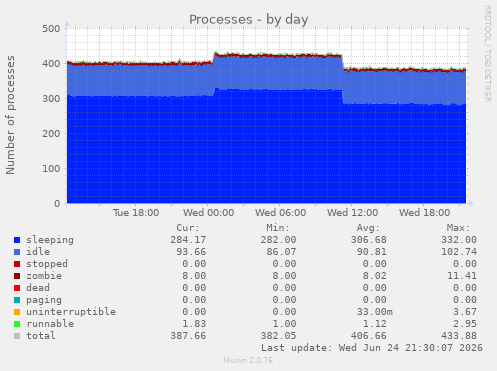497x371 pixels.
Task: Click the 'Min:' column header
Action: pos(278,228)
